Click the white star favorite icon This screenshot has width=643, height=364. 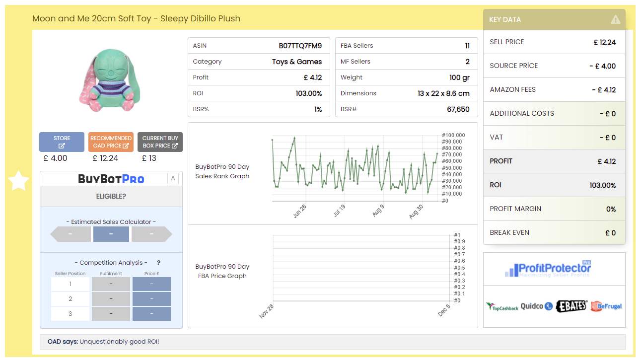(19, 181)
